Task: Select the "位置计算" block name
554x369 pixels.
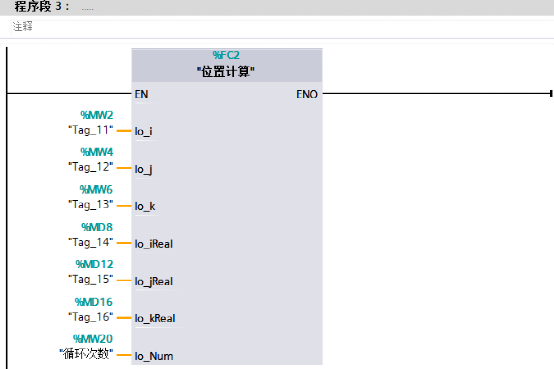Action: (226, 72)
